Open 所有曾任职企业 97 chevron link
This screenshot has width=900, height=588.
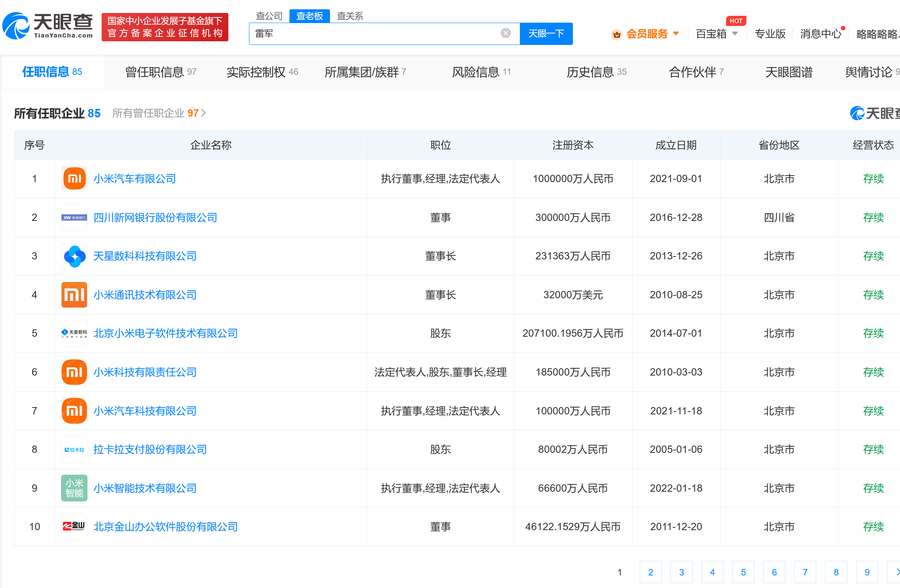tap(203, 113)
